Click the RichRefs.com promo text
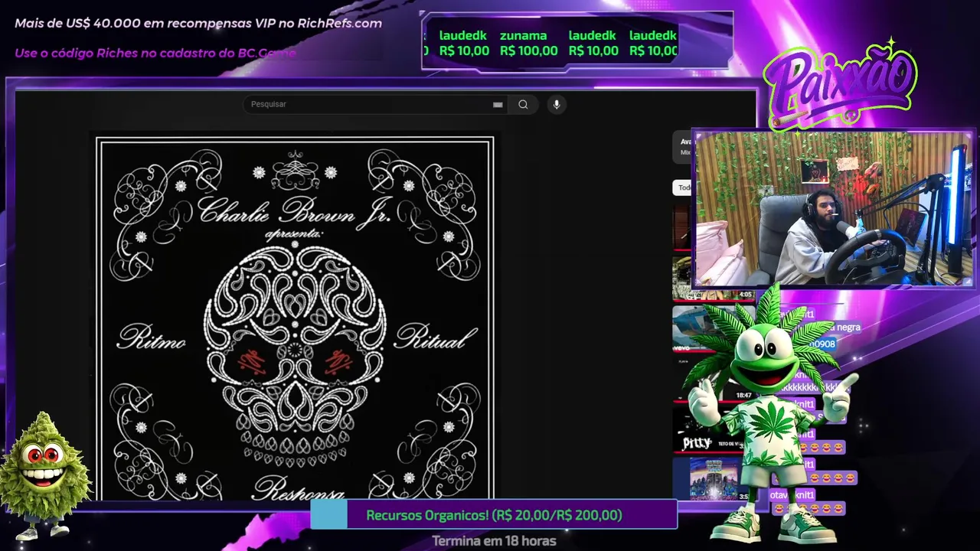980x551 pixels. (198, 23)
